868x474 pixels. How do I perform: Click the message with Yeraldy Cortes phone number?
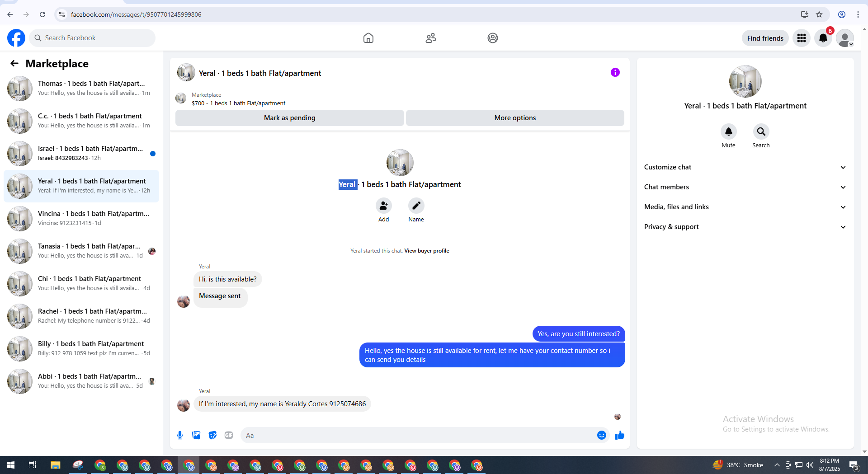(x=282, y=404)
